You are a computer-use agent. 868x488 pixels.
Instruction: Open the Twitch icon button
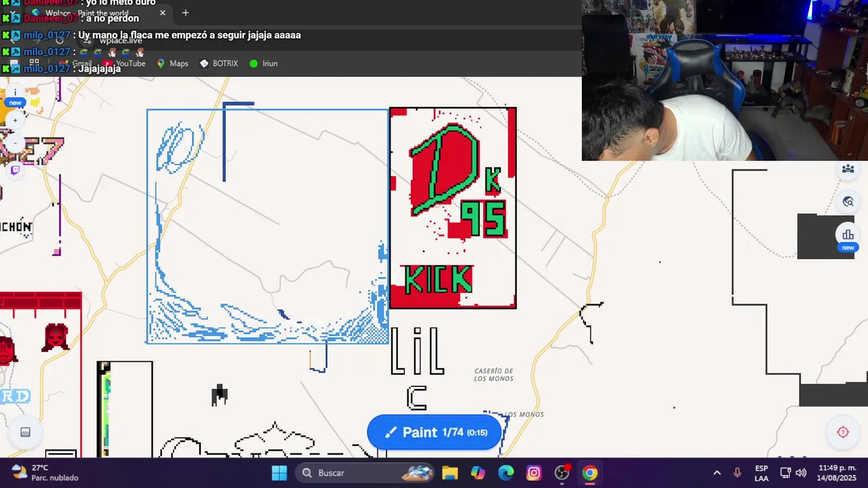pos(15,170)
